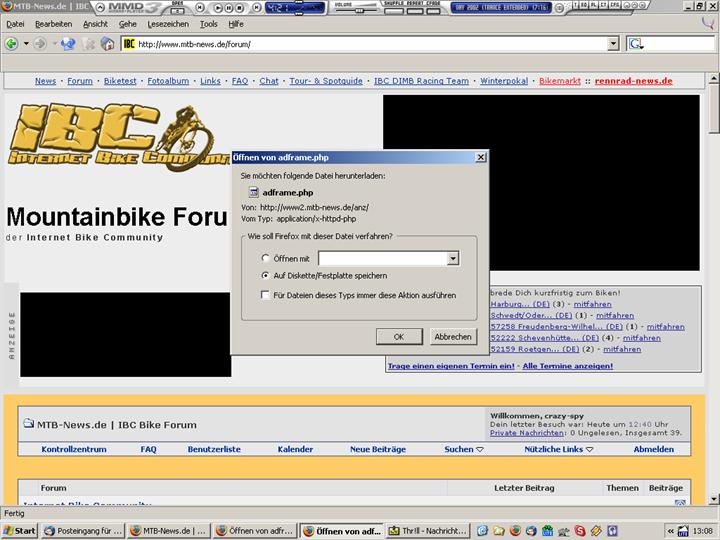Click the address bar URL field
This screenshot has height=540, width=720.
coord(370,44)
